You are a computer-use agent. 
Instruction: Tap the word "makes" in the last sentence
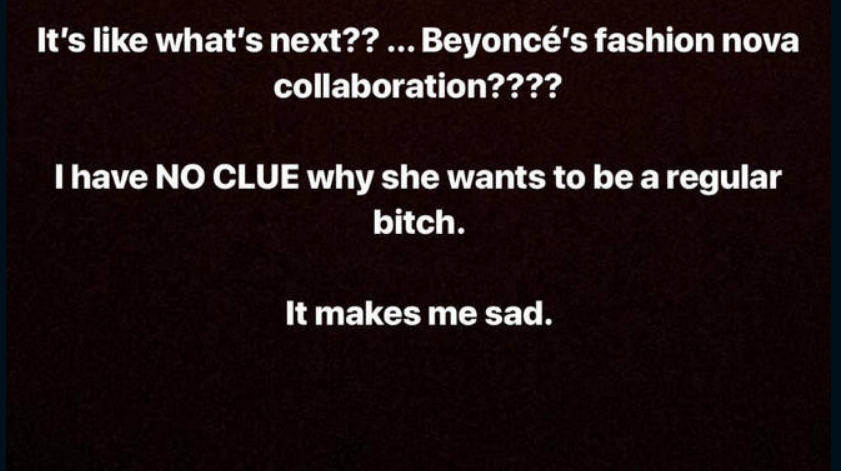click(367, 313)
